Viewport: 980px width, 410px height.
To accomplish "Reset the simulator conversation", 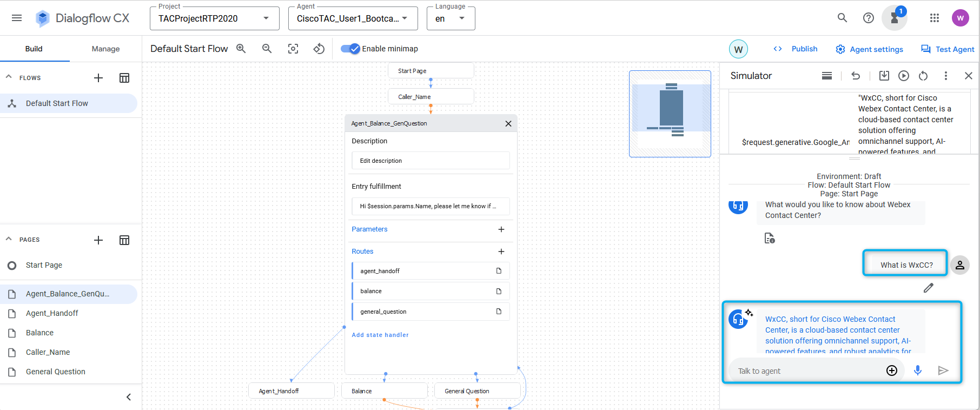I will tap(923, 76).
